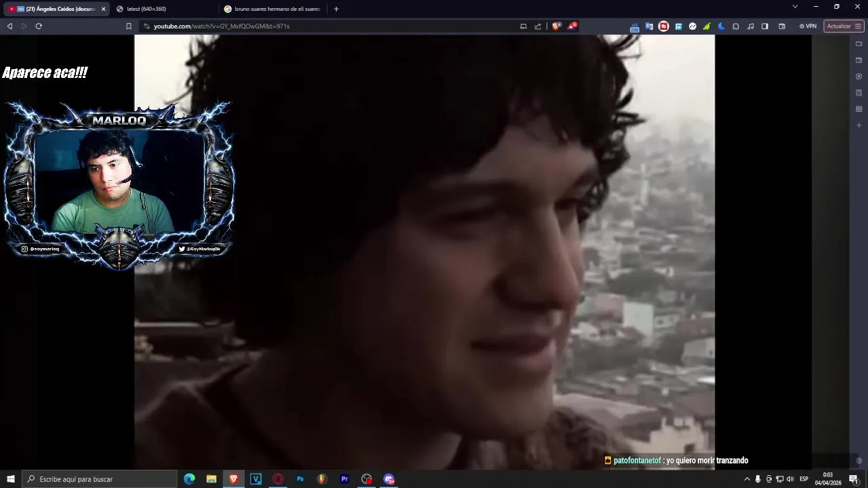868x488 pixels.
Task: Share this page using the share icon
Action: (x=538, y=26)
